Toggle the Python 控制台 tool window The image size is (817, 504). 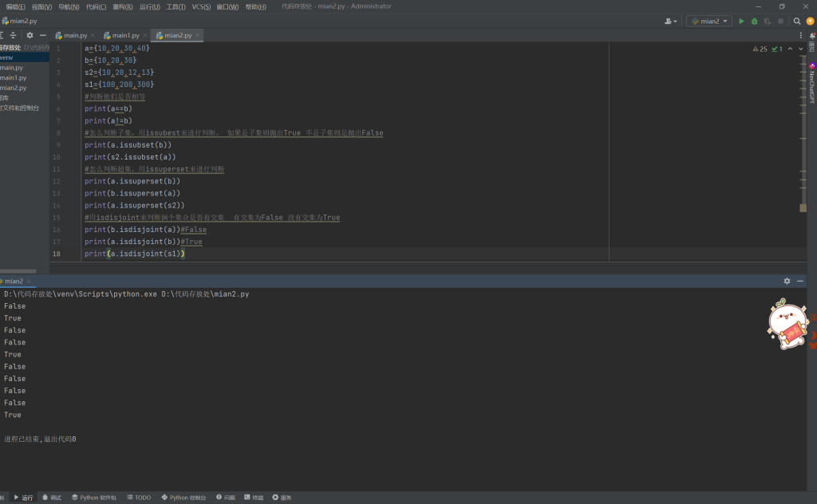point(184,498)
